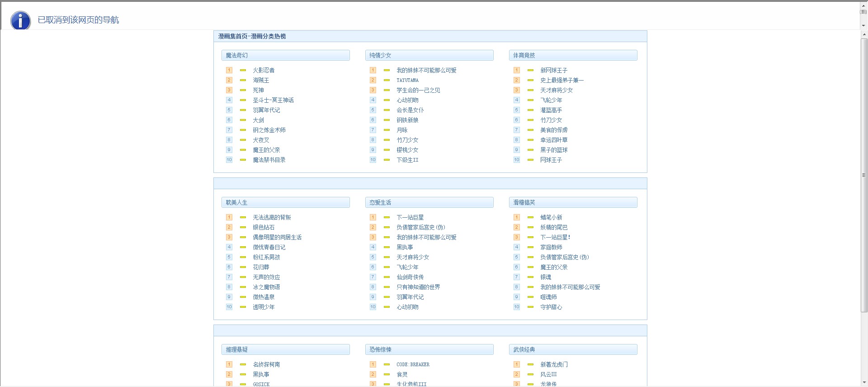Click the blue info icon beside navigation message
The height and width of the screenshot is (387, 868).
20,20
